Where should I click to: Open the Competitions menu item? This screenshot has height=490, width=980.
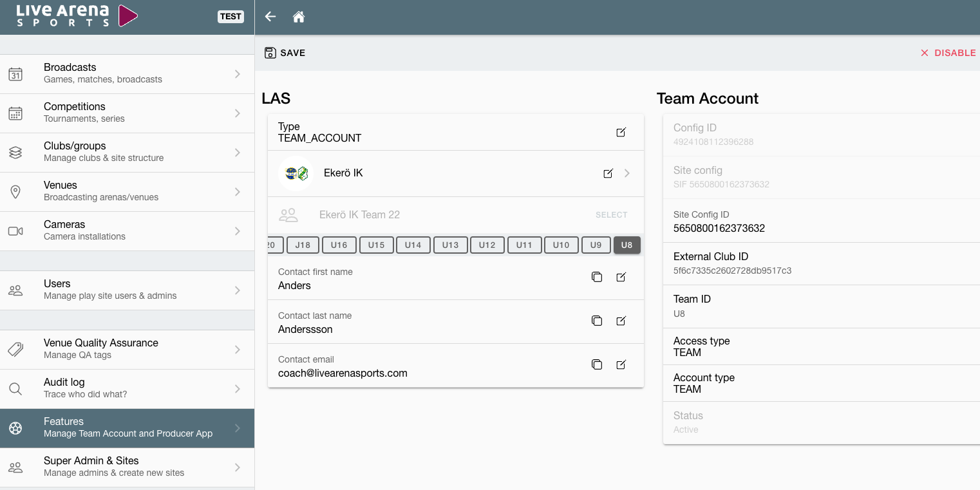click(127, 113)
